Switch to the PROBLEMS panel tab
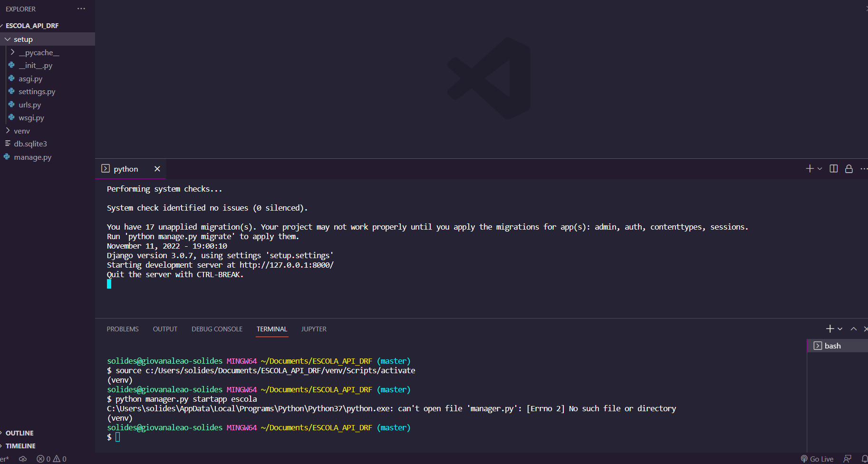 pyautogui.click(x=123, y=329)
